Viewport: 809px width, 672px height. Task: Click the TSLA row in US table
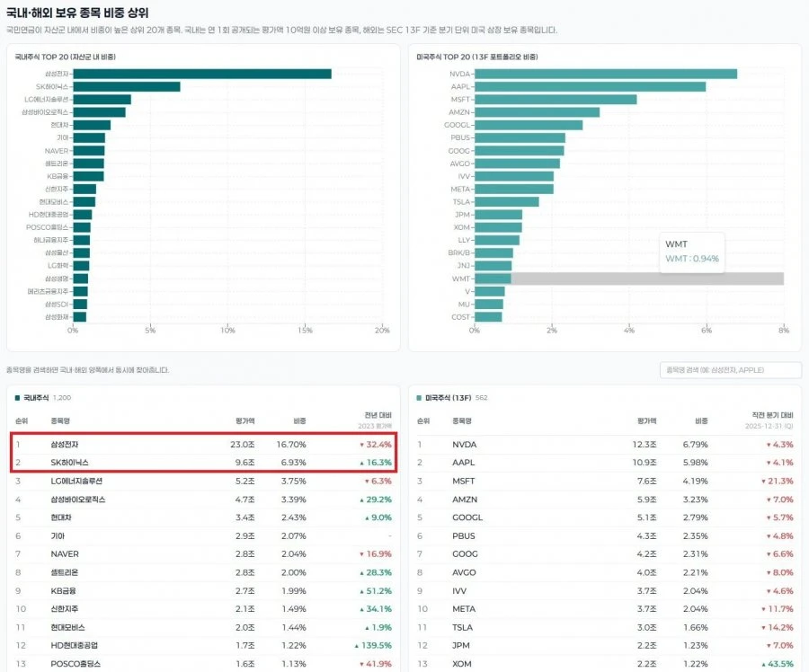click(x=605, y=627)
